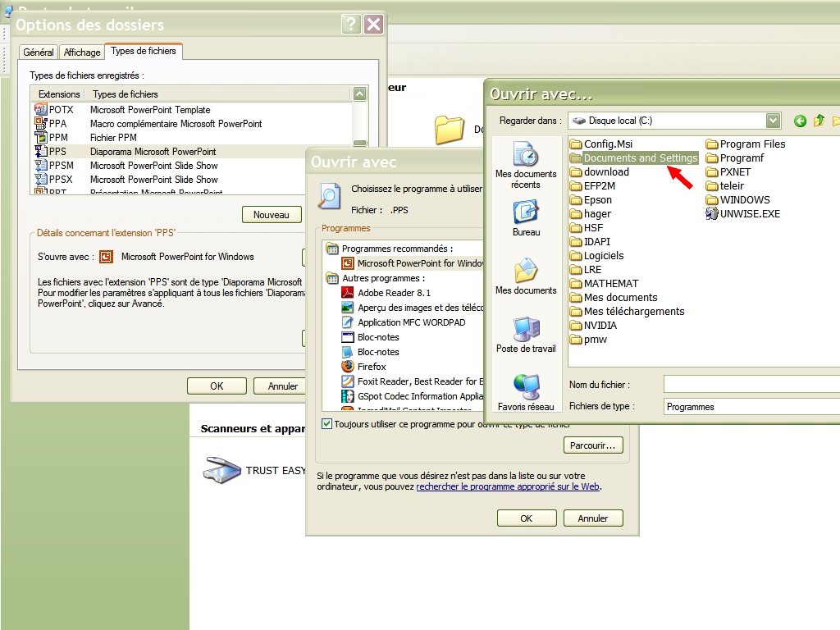Click the Parcourir... button
Viewport: 840px width, 630px height.
(593, 445)
